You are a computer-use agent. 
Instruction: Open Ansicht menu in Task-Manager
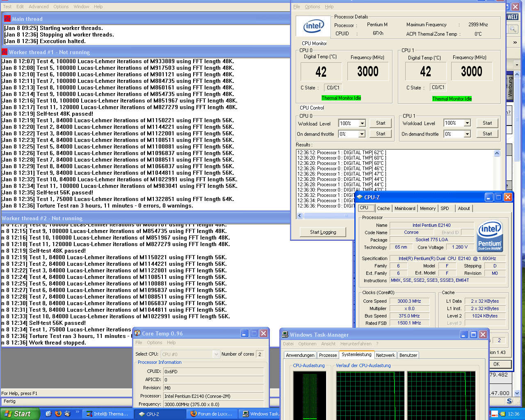point(328,344)
